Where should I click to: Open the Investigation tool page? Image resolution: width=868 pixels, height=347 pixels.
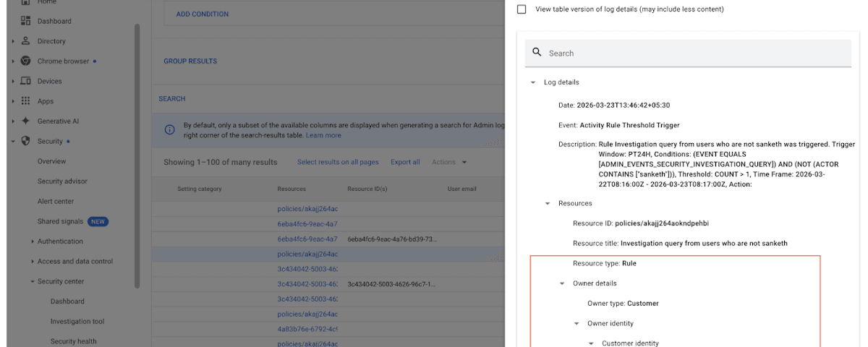coord(77,322)
